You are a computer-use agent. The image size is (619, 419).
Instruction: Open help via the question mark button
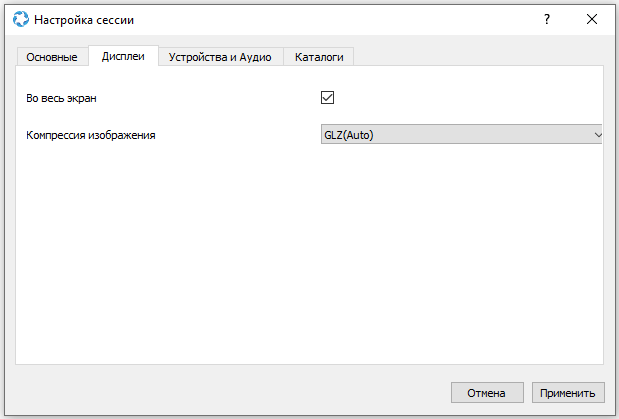click(547, 19)
